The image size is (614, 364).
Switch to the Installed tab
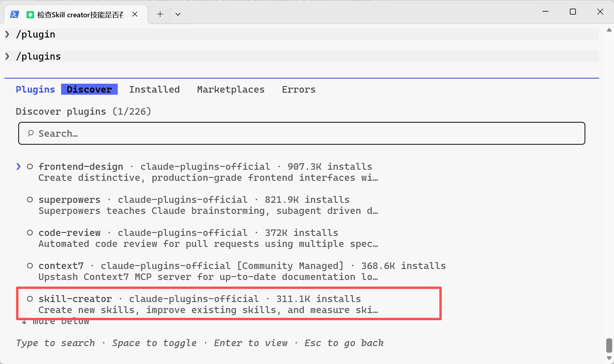(154, 89)
